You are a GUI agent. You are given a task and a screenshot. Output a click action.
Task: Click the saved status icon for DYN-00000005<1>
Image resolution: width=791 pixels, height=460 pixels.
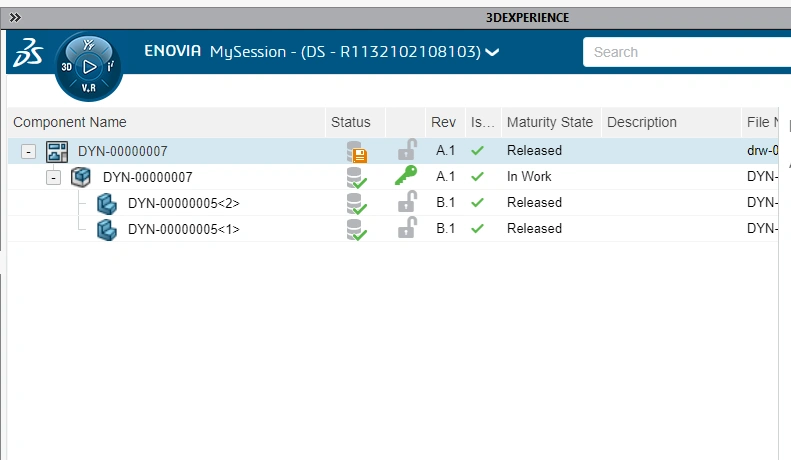pos(357,229)
